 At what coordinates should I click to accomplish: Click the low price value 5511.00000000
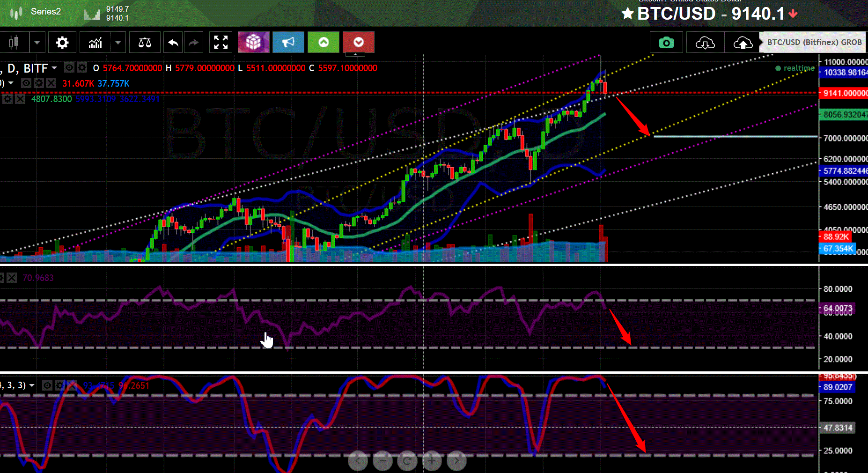coord(276,68)
